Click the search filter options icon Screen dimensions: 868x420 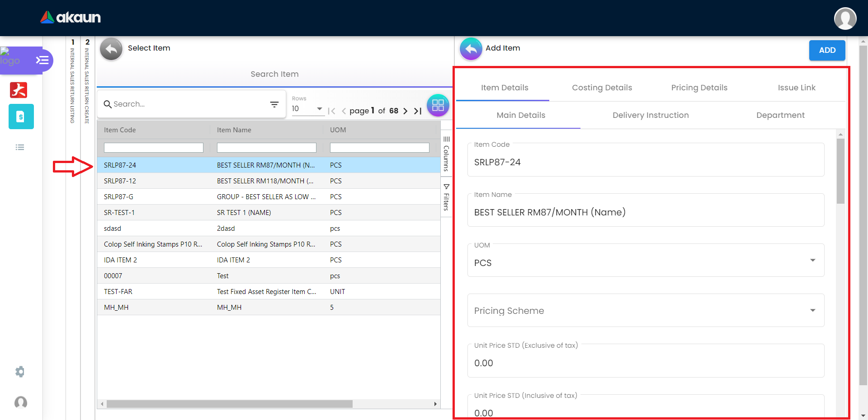pyautogui.click(x=274, y=104)
